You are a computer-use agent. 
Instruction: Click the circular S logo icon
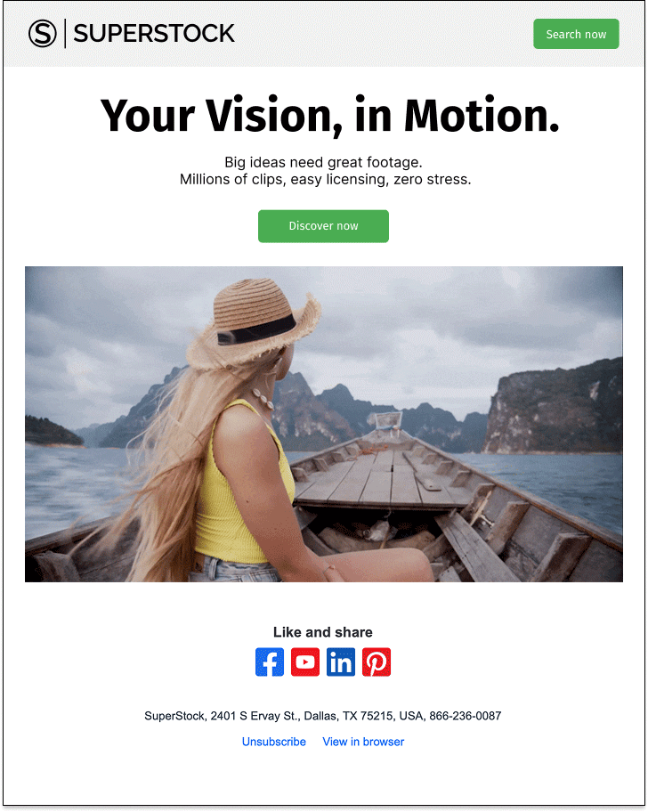click(43, 34)
